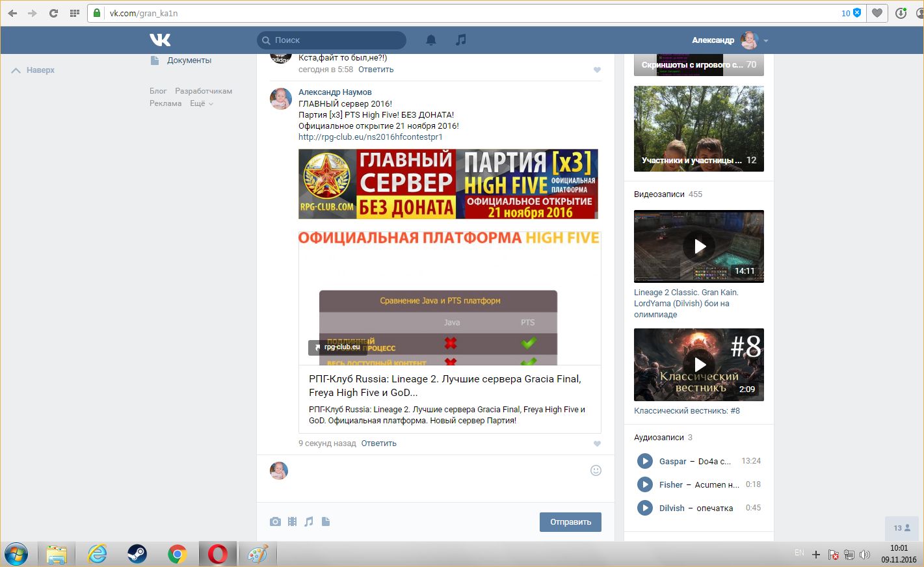Viewport: 924px width, 567px height.
Task: Open the Блог footer link
Action: [x=158, y=91]
